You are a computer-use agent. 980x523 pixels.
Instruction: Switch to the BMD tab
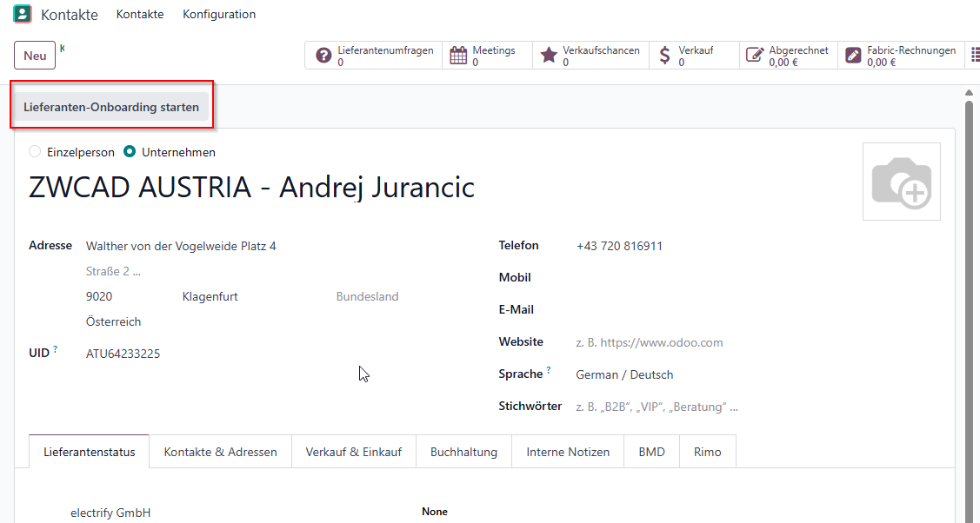[652, 452]
